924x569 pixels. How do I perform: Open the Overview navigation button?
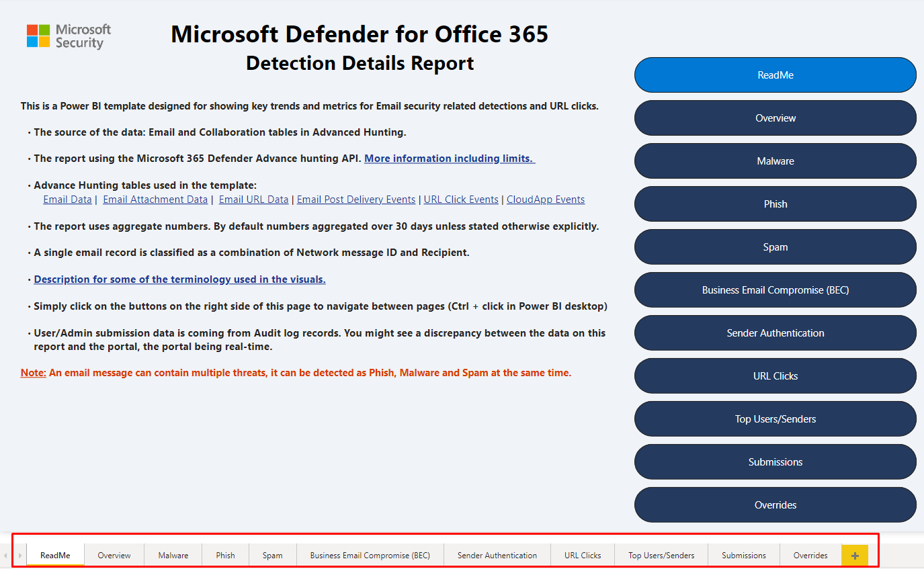pyautogui.click(x=775, y=118)
